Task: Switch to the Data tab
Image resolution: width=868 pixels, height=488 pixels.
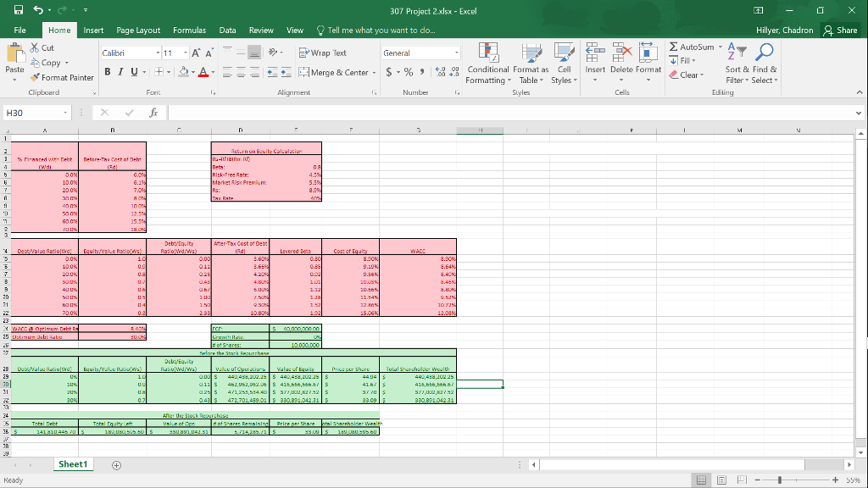Action: (227, 30)
